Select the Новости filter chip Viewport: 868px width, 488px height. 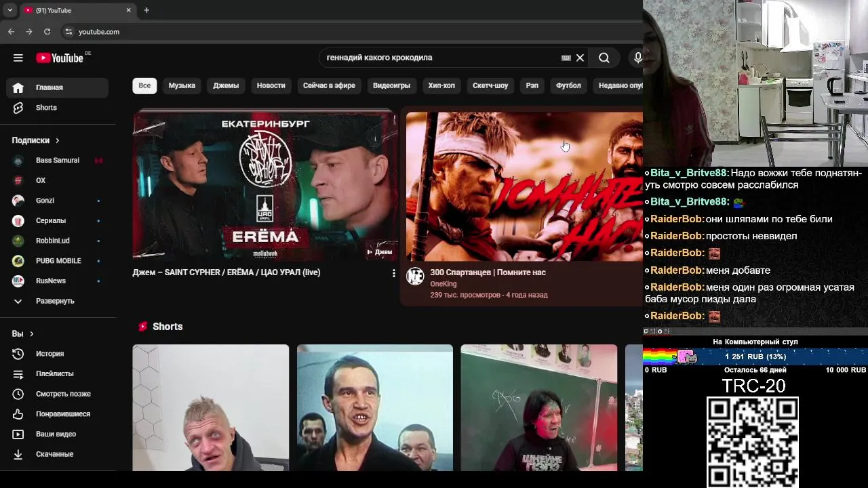point(271,85)
